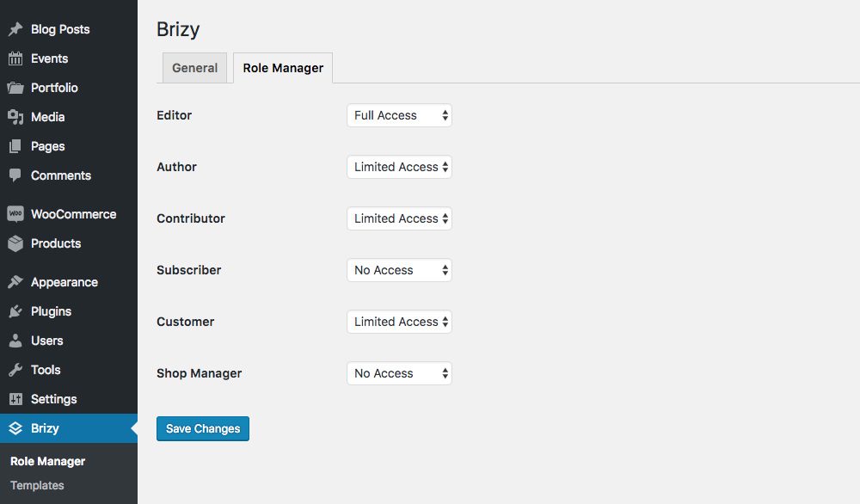Click the Media library icon
The width and height of the screenshot is (860, 504).
(15, 117)
